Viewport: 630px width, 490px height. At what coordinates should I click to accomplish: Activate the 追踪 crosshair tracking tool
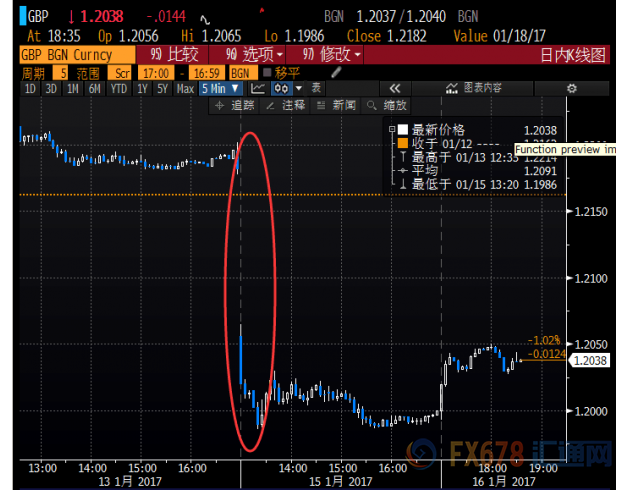click(x=238, y=105)
